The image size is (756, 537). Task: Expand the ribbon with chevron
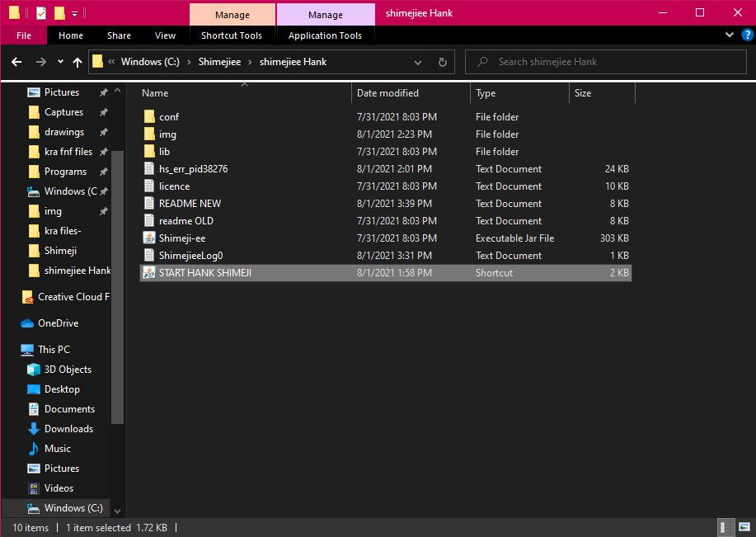[x=730, y=35]
